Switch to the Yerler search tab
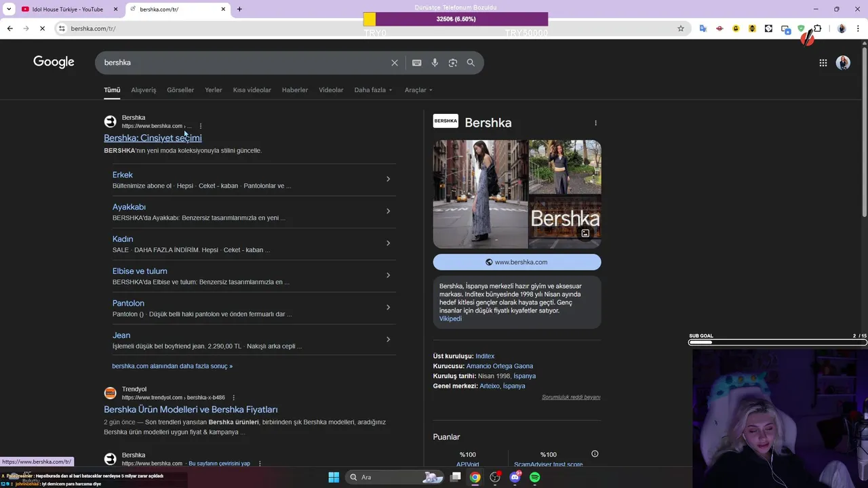This screenshot has height=488, width=868. coord(214,90)
